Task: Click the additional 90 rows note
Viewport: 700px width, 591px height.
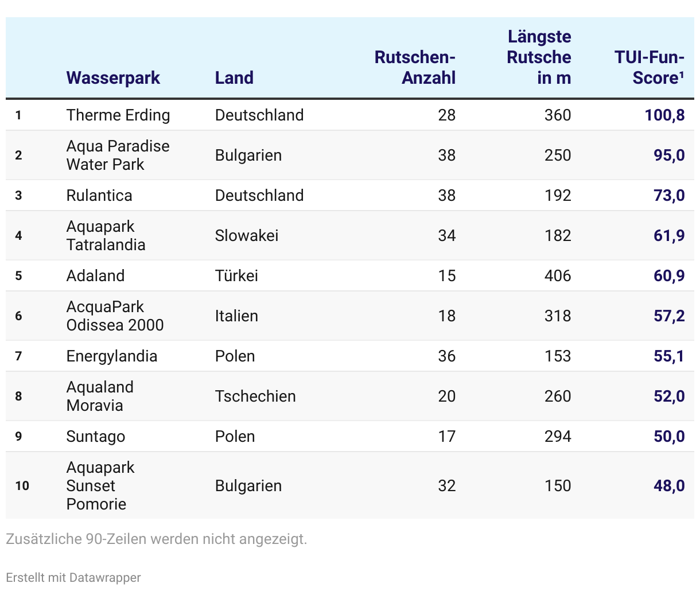Action: click(x=157, y=539)
